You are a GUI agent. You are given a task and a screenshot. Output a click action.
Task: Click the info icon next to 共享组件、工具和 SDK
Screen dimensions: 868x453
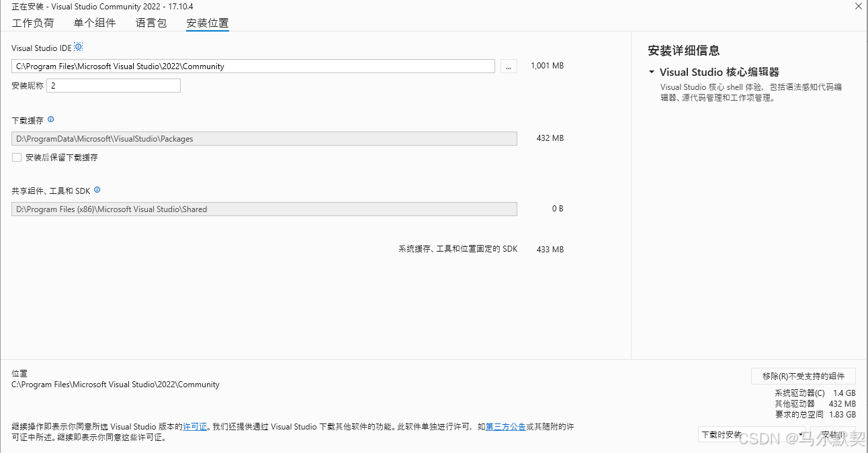point(97,190)
